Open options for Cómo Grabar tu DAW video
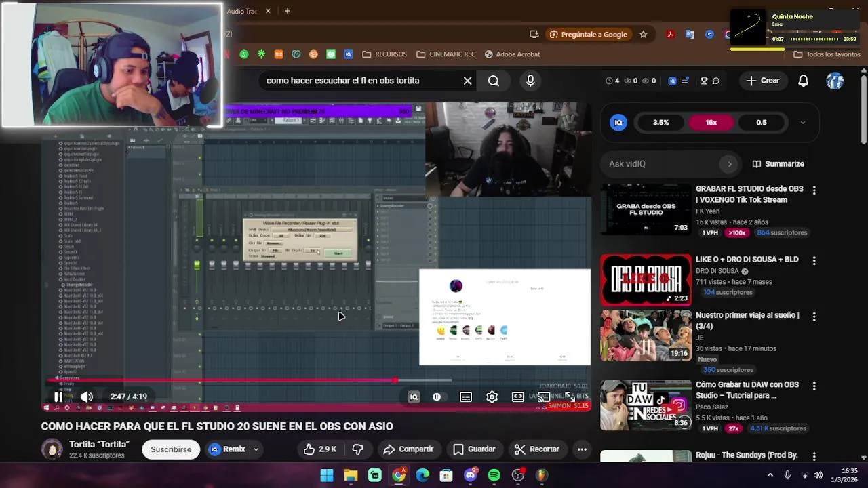Viewport: 868px width, 488px height. (x=814, y=386)
